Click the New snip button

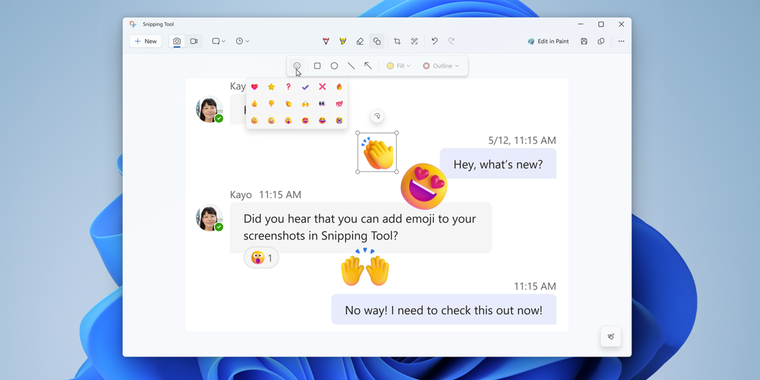[x=145, y=41]
